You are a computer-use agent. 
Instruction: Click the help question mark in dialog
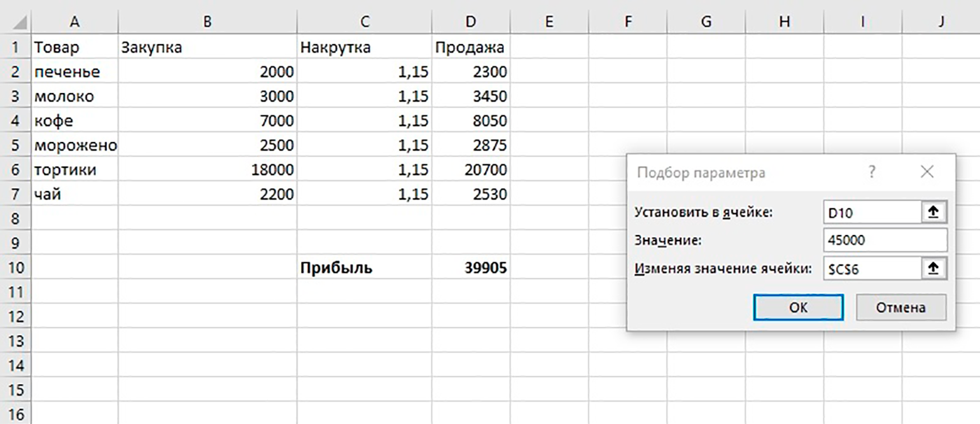click(x=871, y=172)
